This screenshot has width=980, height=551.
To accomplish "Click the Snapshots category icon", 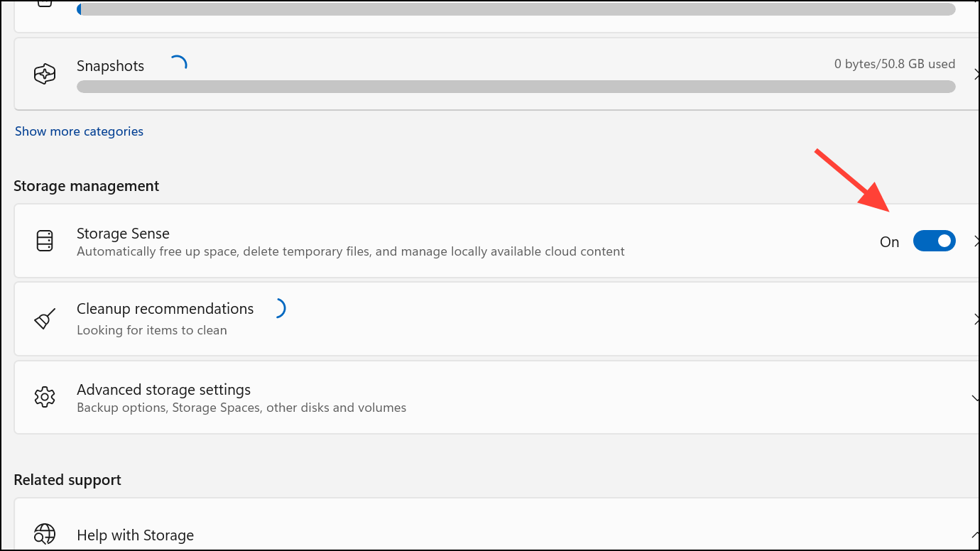I will tap(45, 74).
